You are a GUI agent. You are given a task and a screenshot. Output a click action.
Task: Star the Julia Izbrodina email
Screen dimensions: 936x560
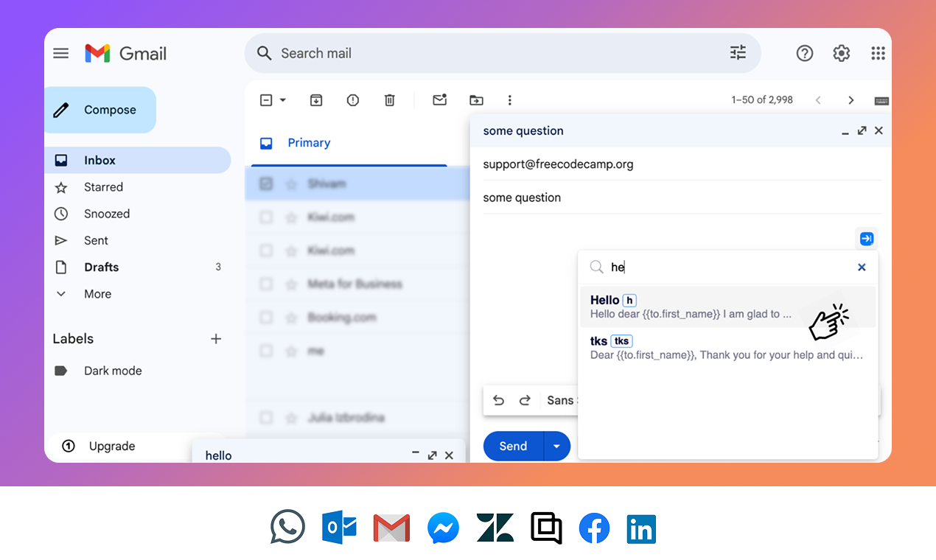click(292, 418)
